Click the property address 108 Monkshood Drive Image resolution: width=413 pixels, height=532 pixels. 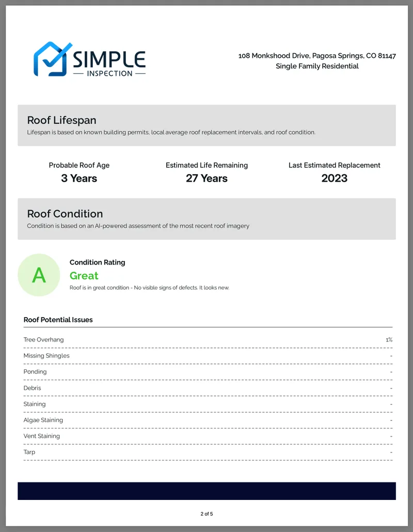(x=316, y=56)
